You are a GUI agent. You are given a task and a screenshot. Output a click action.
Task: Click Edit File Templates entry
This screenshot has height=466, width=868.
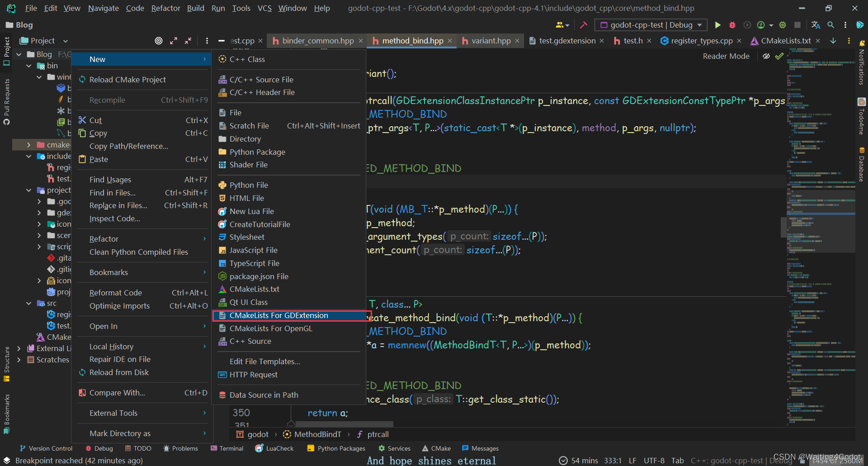[264, 361]
